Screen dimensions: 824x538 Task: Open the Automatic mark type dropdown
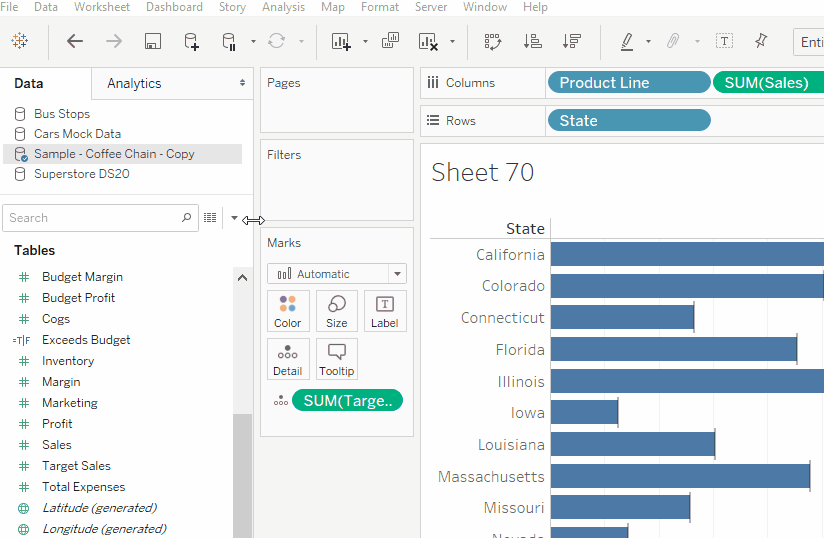tap(336, 273)
